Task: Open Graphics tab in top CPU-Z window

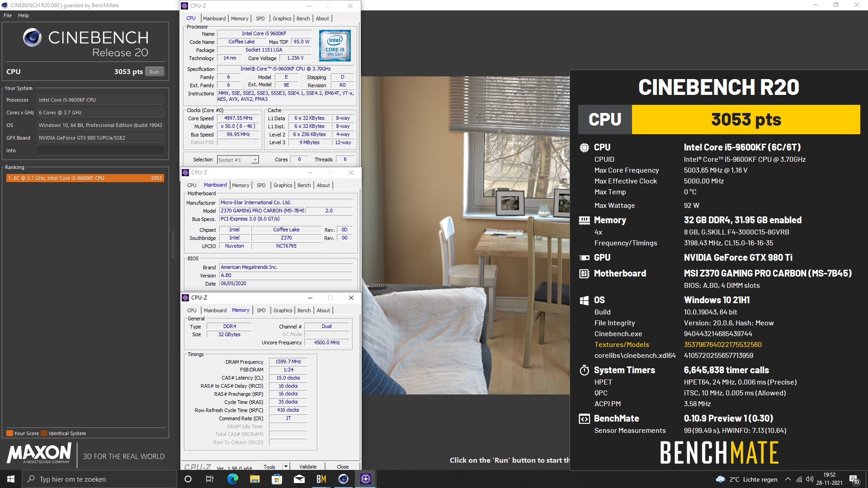Action: point(282,19)
